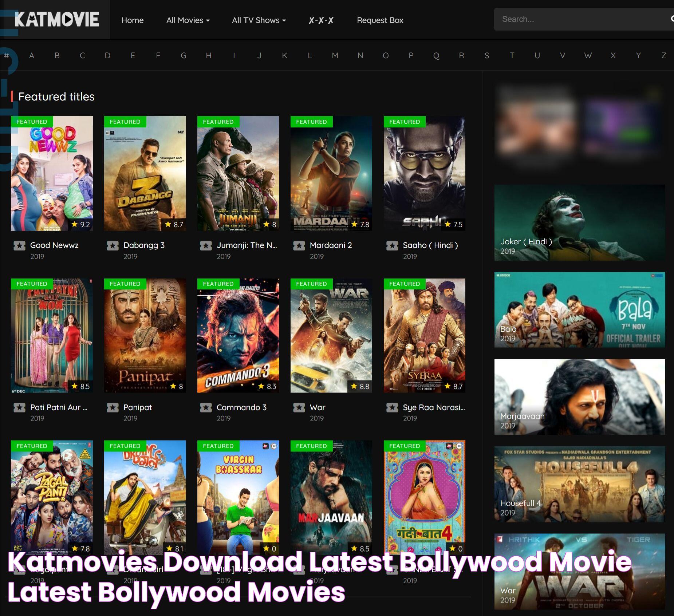Open the Marjaavaan sidebar banner
Viewport: 674px width, 616px height.
click(580, 397)
